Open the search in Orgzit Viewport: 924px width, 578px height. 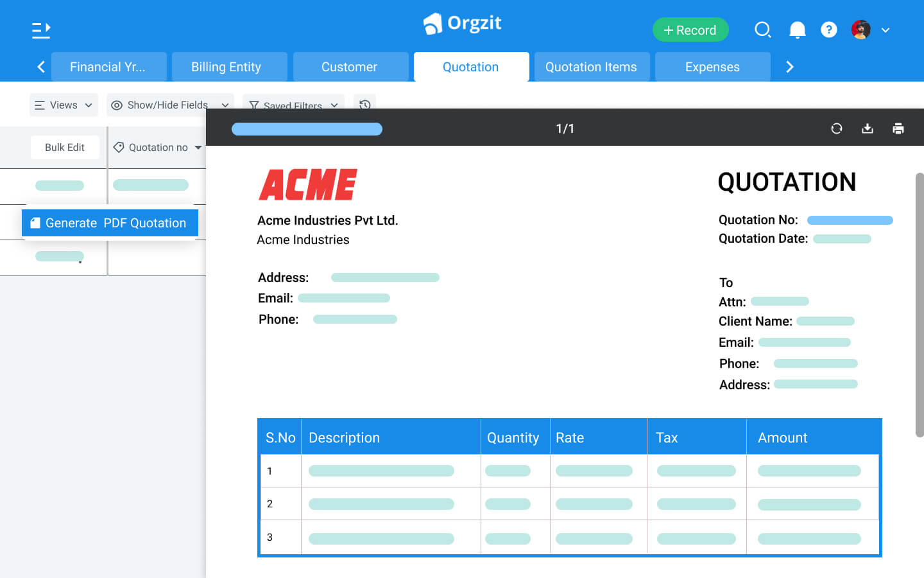click(x=763, y=30)
